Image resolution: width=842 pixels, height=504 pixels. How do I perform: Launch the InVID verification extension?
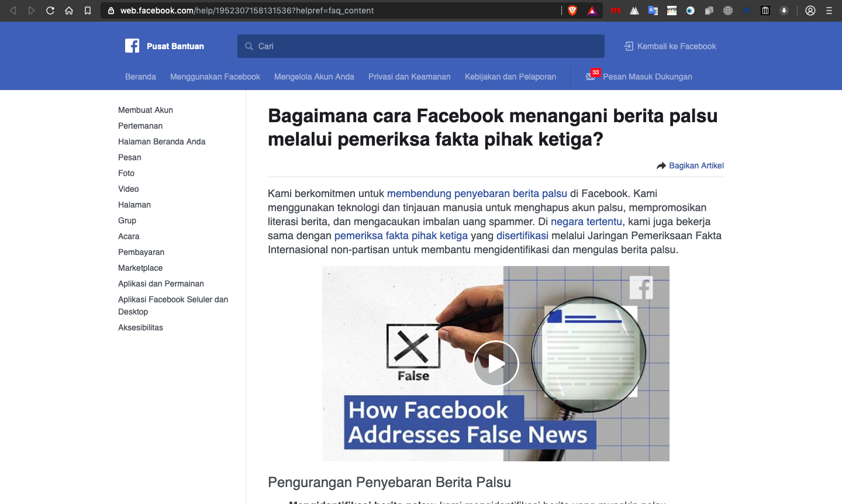(671, 10)
